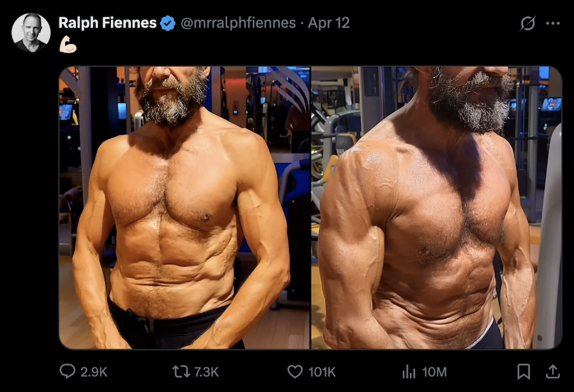Click the share upload arrow icon
The height and width of the screenshot is (392, 574).
click(x=553, y=371)
